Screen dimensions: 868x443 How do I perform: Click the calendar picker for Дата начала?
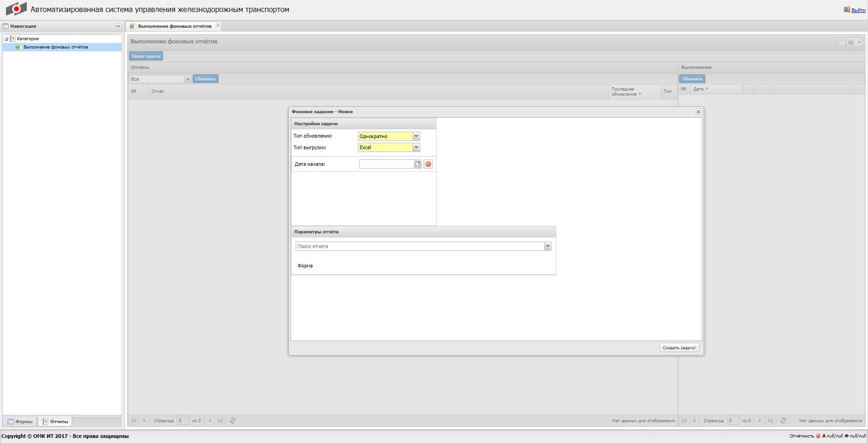point(418,164)
